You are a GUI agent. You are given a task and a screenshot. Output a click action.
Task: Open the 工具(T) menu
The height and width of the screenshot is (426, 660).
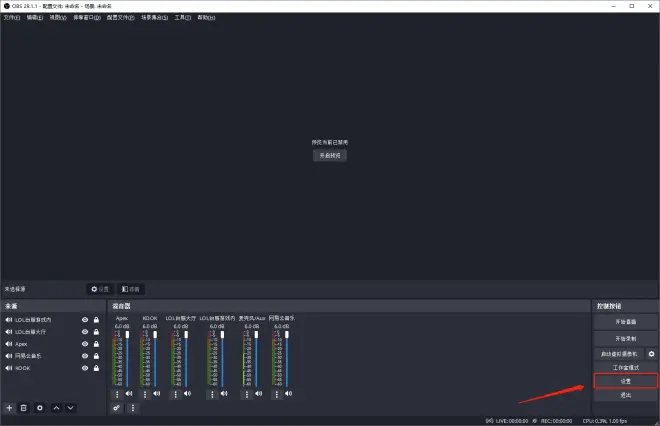point(182,17)
